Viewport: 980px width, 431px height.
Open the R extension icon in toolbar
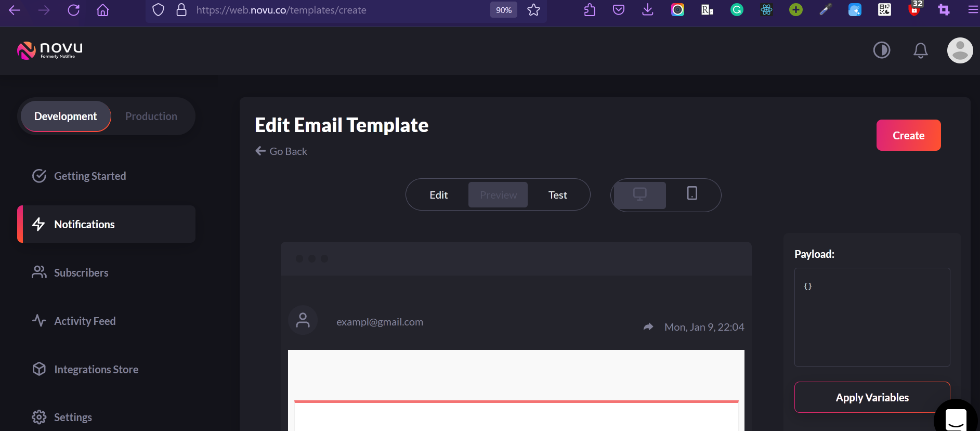point(707,10)
